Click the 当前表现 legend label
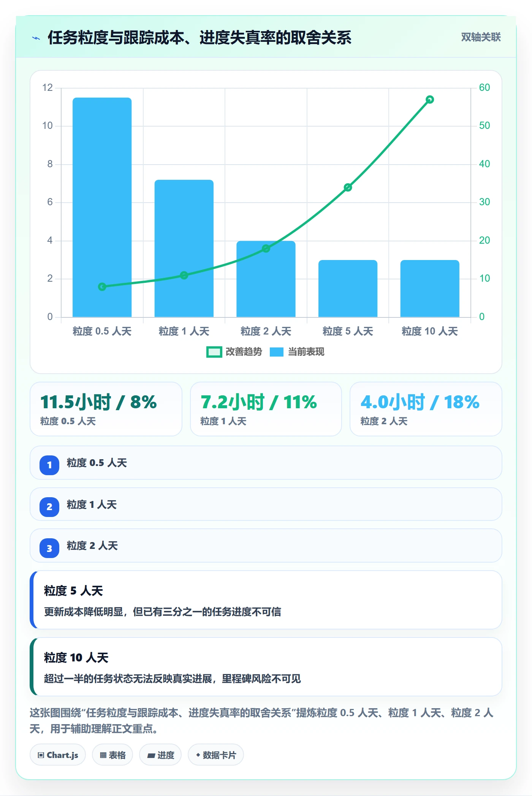Image resolution: width=532 pixels, height=796 pixels. point(306,352)
